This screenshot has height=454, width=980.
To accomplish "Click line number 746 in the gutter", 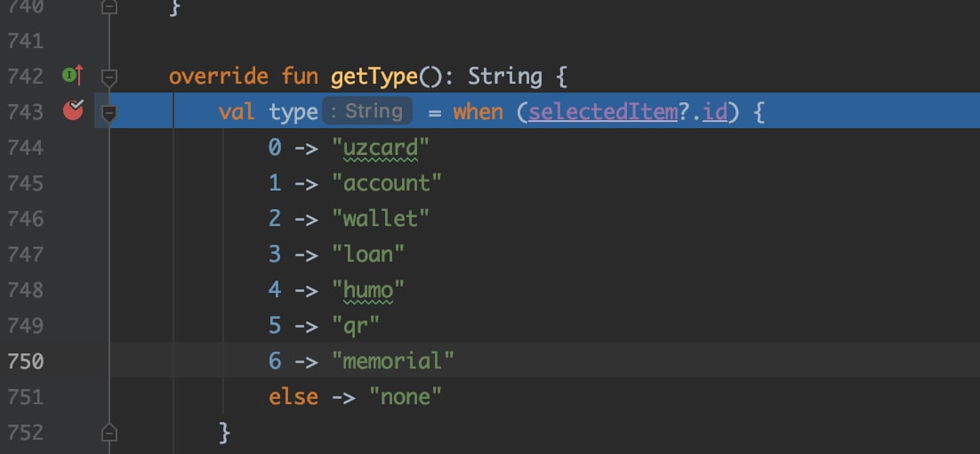I will click(26, 219).
